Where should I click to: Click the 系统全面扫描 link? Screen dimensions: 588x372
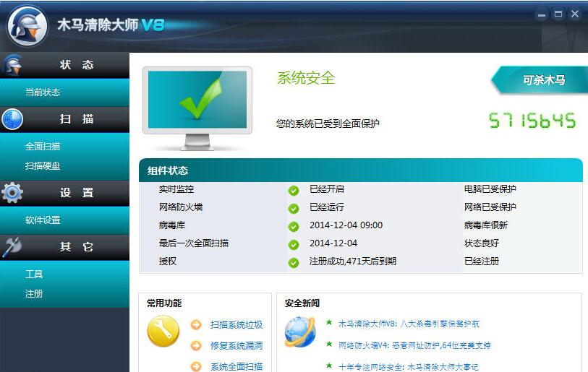pos(237,366)
